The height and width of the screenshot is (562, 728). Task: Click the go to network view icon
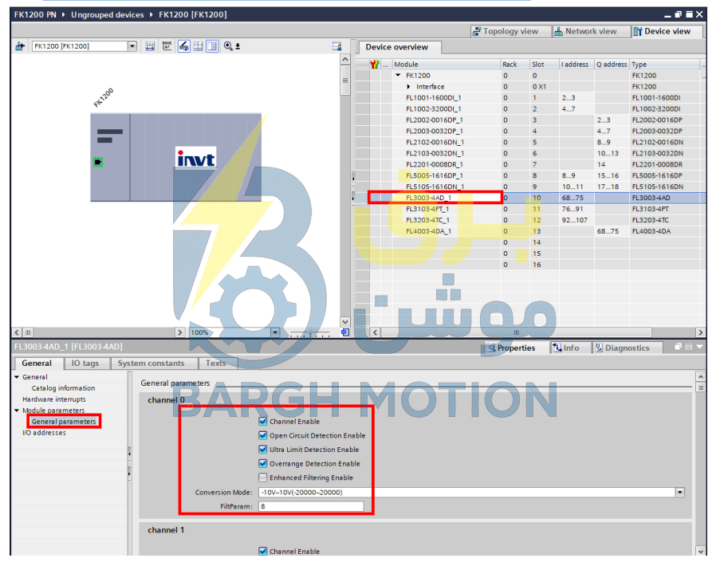tap(20, 46)
